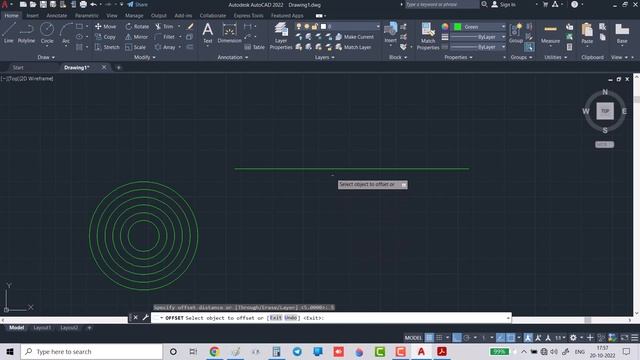Toggle object snap in status bar
Screen dimensions: 640x360
tap(510, 338)
